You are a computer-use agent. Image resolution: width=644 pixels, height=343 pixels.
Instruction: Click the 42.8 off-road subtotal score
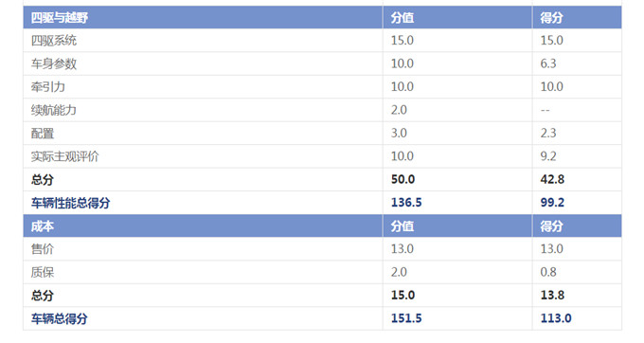click(552, 179)
